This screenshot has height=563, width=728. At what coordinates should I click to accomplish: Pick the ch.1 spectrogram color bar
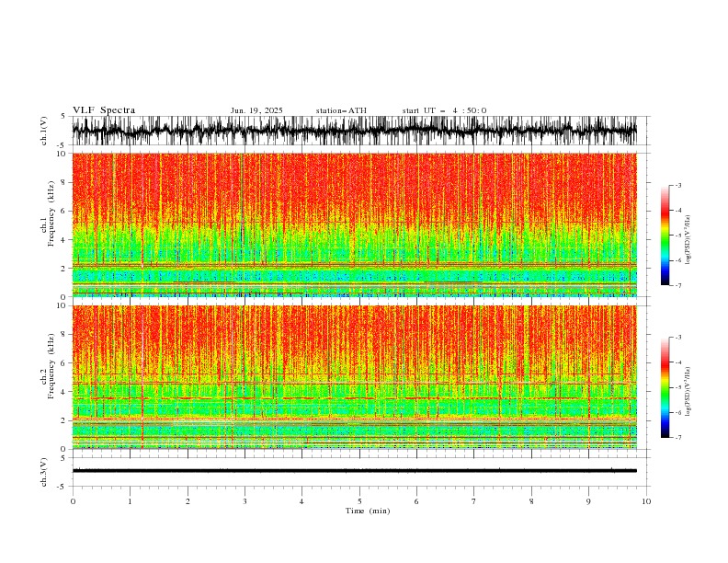coord(665,236)
